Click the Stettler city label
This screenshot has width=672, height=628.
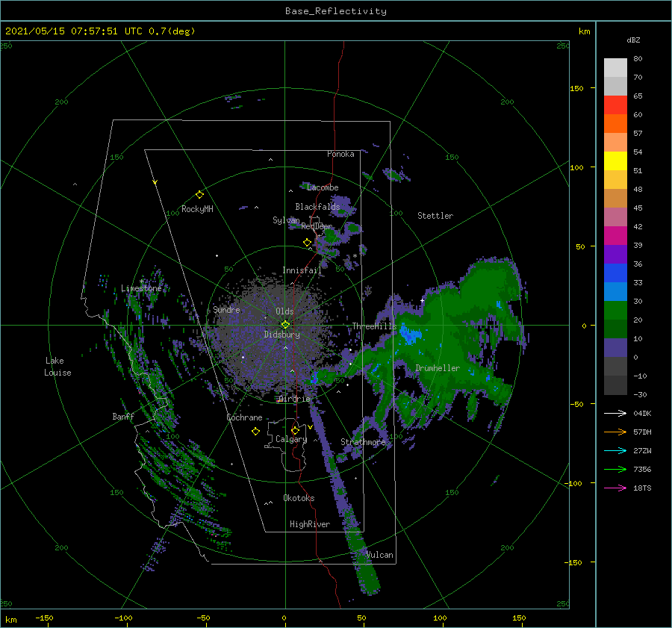[435, 216]
